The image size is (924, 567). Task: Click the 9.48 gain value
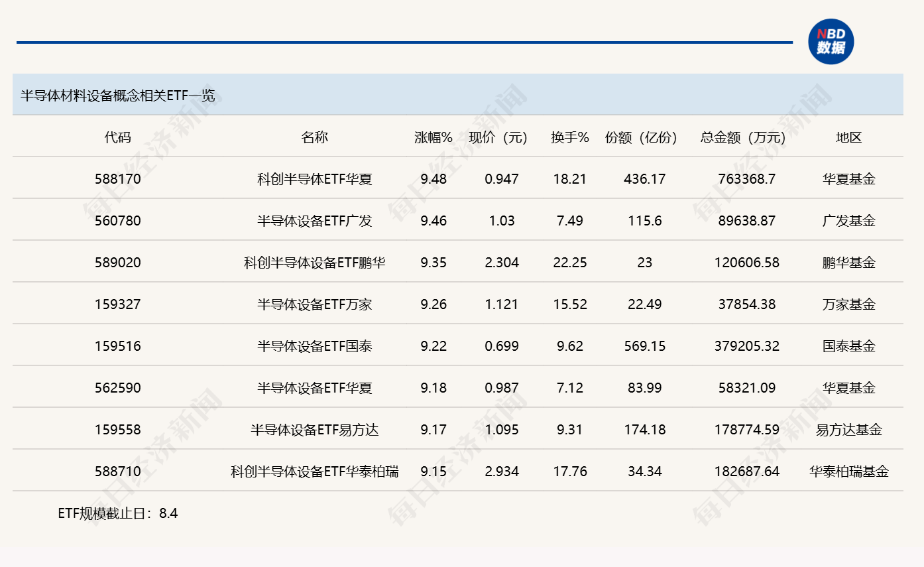point(433,179)
